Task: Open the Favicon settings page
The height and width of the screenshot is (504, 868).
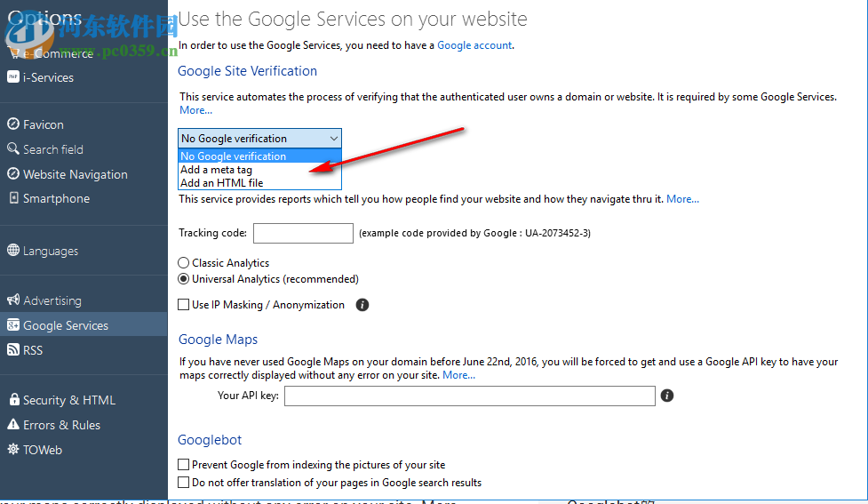Action: click(44, 124)
